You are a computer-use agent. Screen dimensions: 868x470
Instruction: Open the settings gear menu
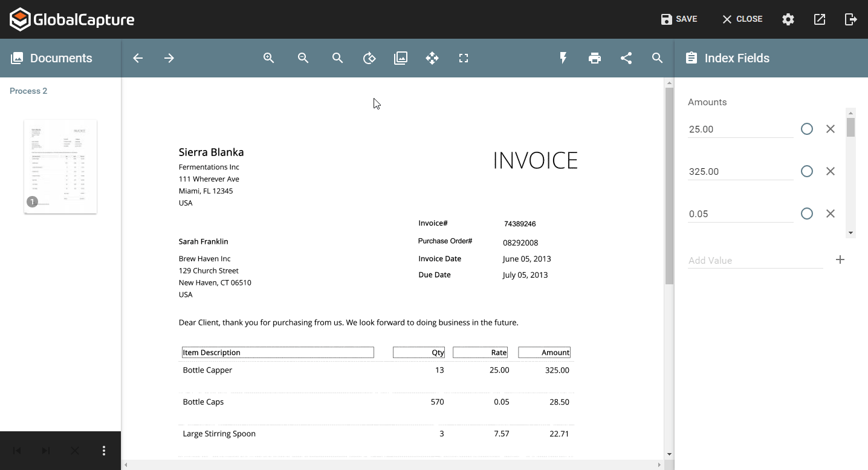pyautogui.click(x=788, y=19)
